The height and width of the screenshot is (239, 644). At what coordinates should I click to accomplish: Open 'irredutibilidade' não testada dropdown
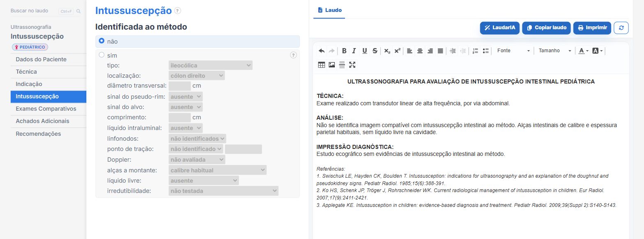(x=223, y=191)
